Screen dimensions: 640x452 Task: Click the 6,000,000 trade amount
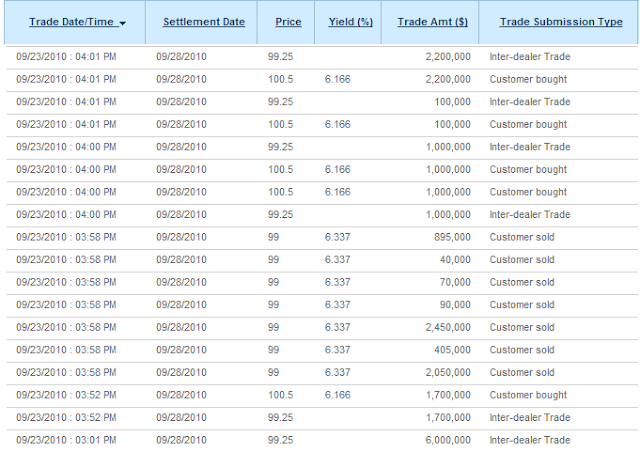(448, 440)
